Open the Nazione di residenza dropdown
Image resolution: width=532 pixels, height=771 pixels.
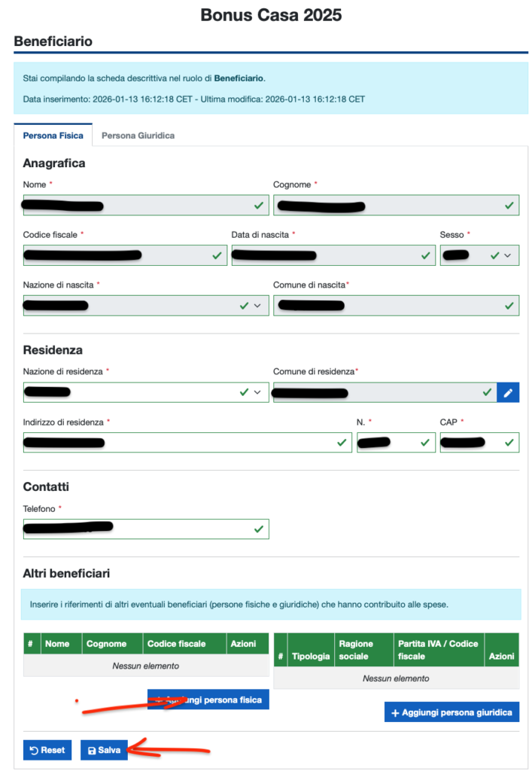pos(257,392)
